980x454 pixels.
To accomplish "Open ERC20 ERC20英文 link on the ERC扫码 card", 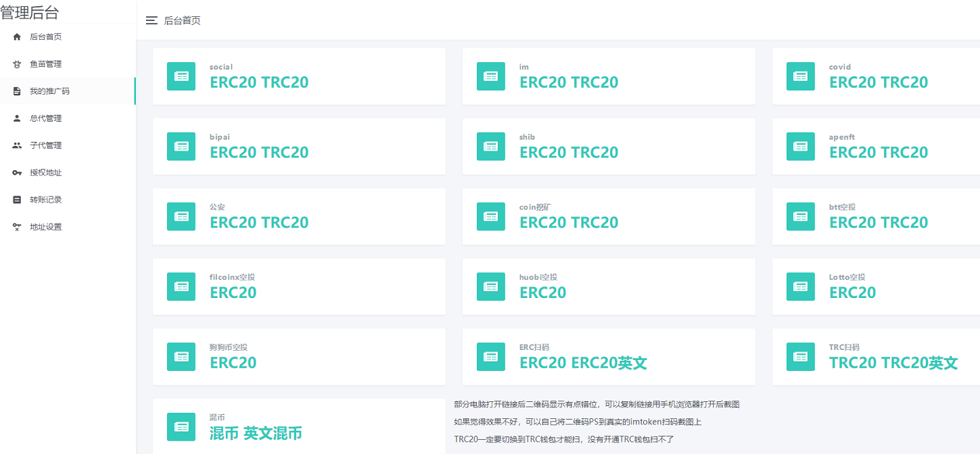I will 582,363.
